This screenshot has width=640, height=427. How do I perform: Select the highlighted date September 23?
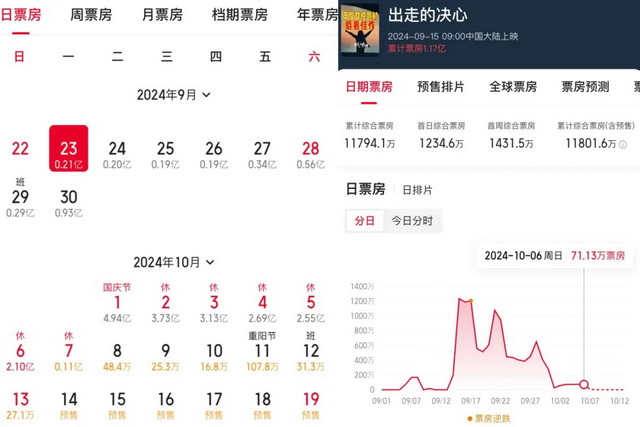tap(68, 150)
